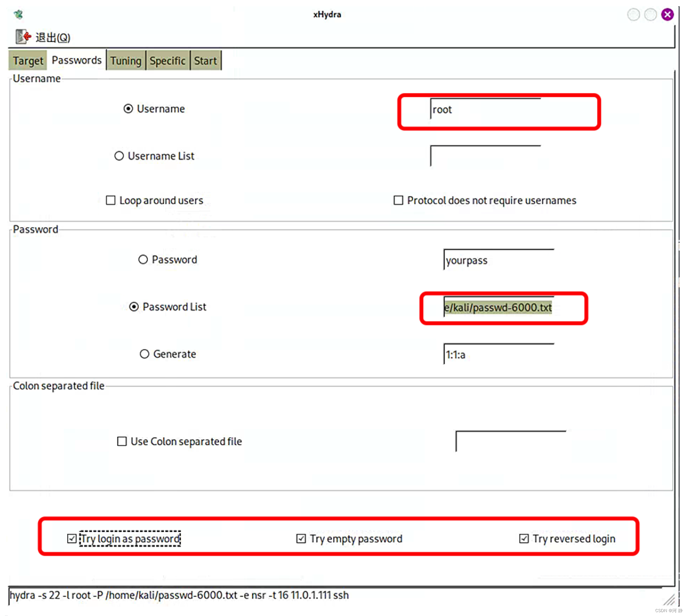Image resolution: width=688 pixels, height=616 pixels.
Task: Click the window resize grip corner
Action: click(670, 599)
